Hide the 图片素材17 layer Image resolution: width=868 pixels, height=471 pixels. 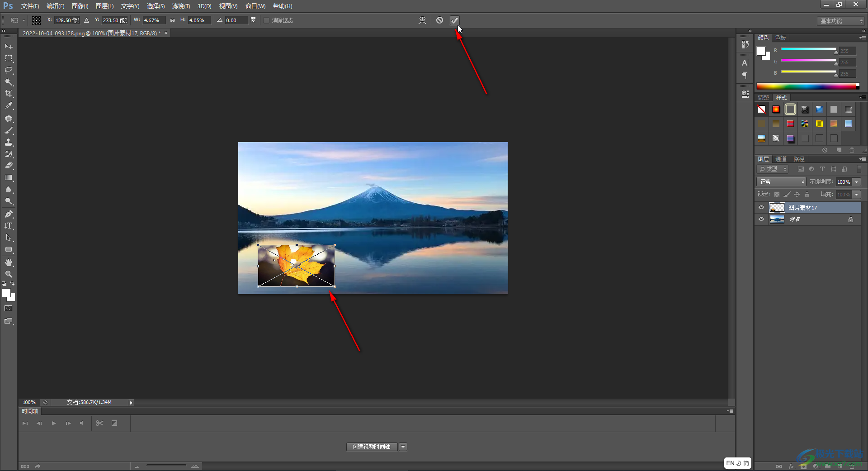761,208
